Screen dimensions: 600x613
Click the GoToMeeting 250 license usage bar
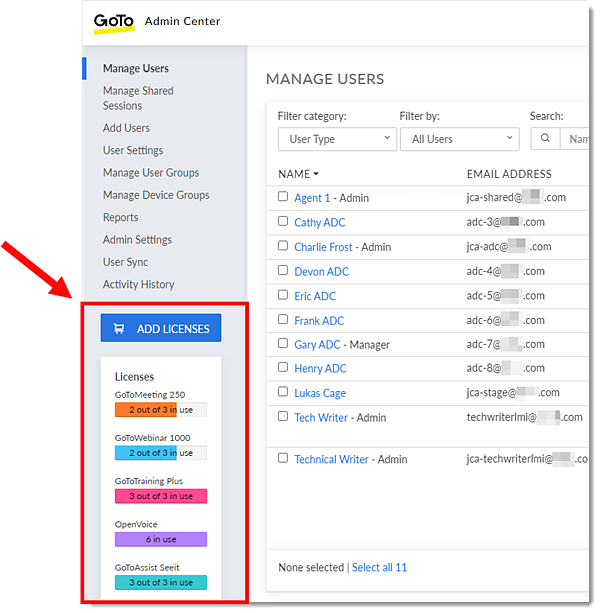coord(160,410)
